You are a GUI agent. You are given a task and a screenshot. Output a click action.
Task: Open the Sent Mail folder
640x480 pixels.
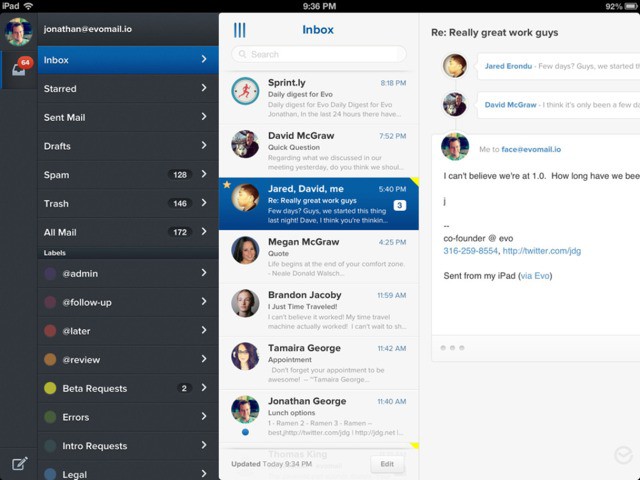(128, 117)
